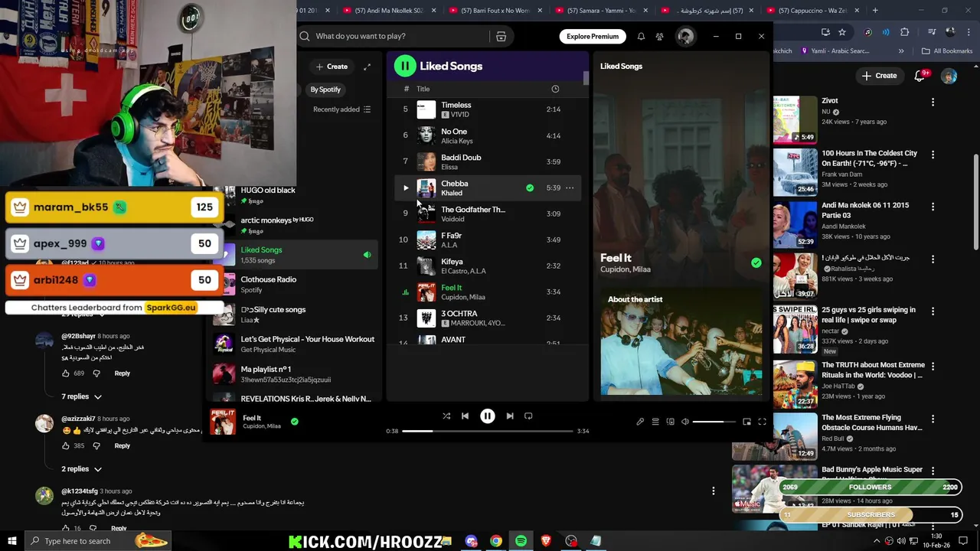The image size is (980, 551).
Task: Select the track 'No One' by Alicia Keys
Action: 488,135
